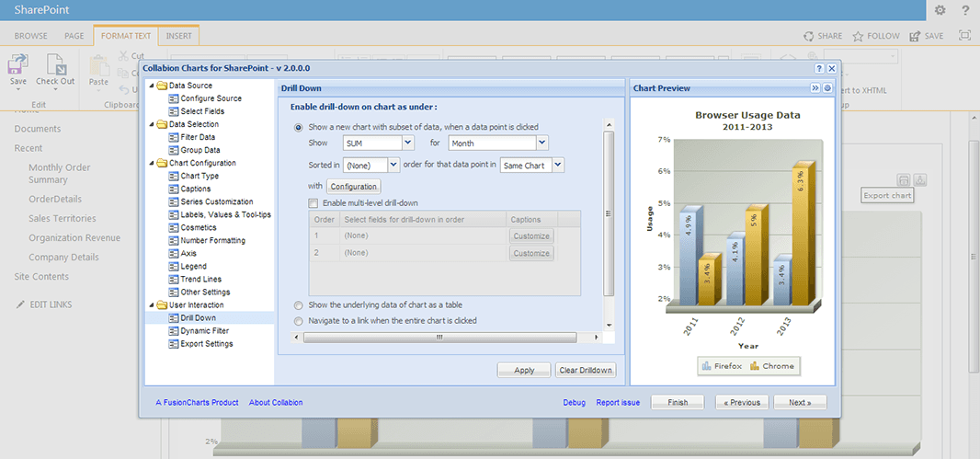The image size is (980, 459).
Task: Click the pencil icon for Edit Links
Action: pos(20,304)
